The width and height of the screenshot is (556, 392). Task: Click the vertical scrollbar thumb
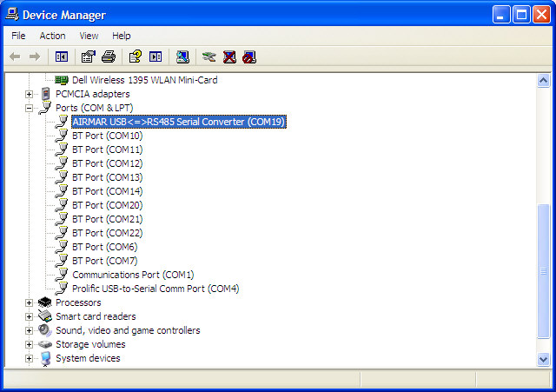tap(544, 271)
